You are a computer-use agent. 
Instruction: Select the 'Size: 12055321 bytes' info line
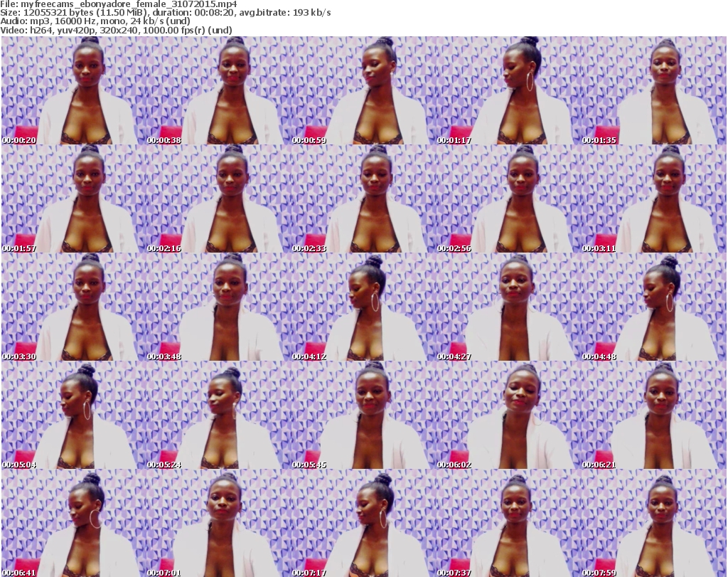click(x=165, y=13)
